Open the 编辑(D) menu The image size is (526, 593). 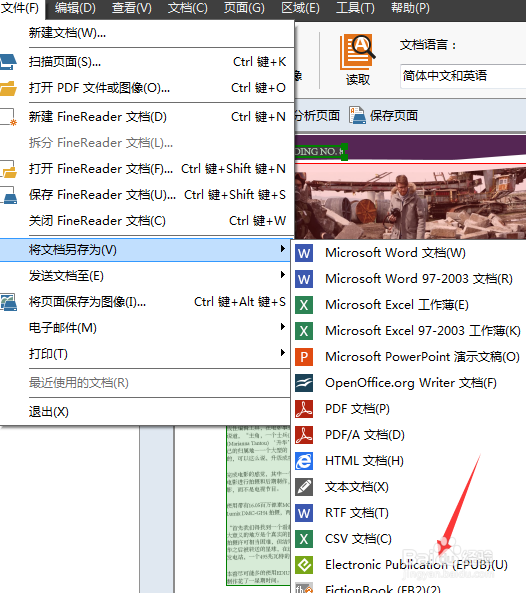(x=75, y=8)
